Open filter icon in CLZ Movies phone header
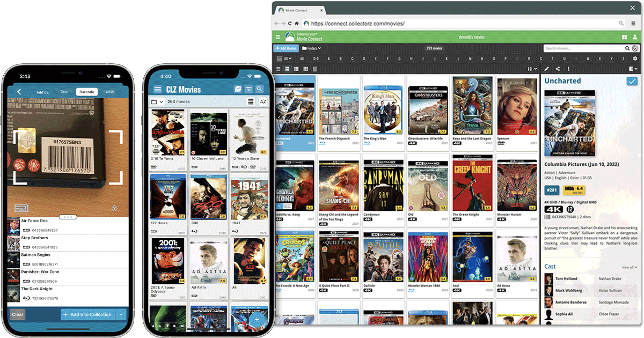 [249, 89]
